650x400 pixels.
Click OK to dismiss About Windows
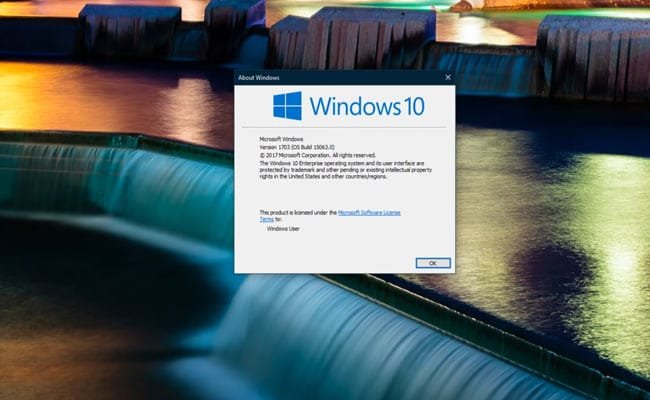pos(433,263)
